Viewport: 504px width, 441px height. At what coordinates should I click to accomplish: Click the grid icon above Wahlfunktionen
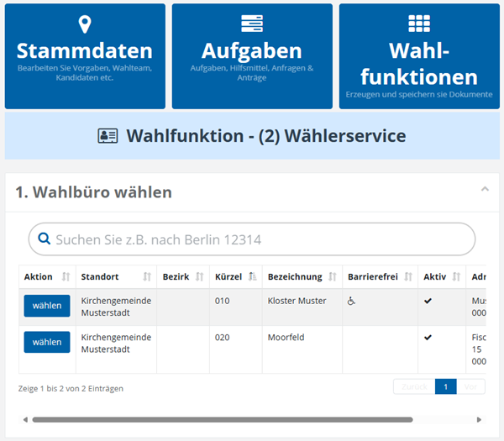tap(418, 24)
